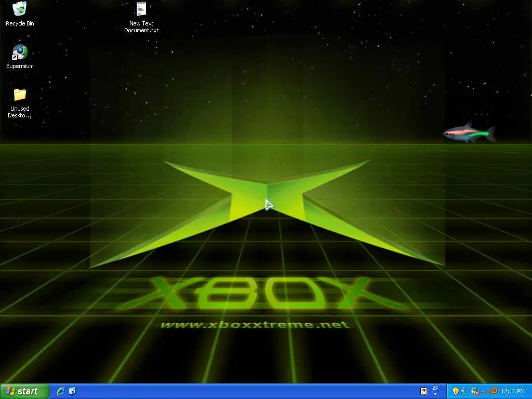The height and width of the screenshot is (399, 532).
Task: Select the Unused Desktop folder icon
Action: 20,103
